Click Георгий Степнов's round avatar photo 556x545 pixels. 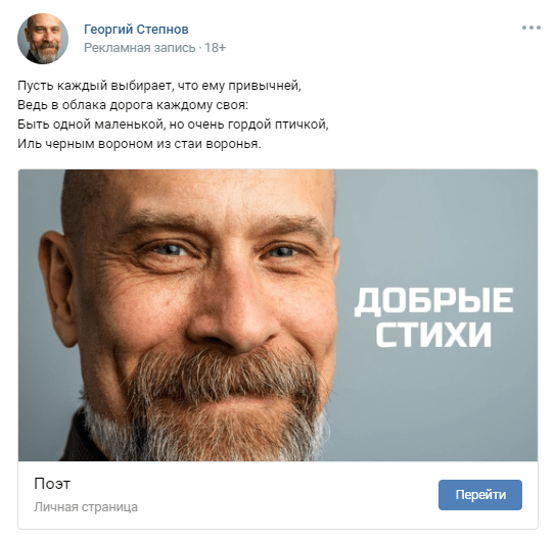[x=43, y=39]
